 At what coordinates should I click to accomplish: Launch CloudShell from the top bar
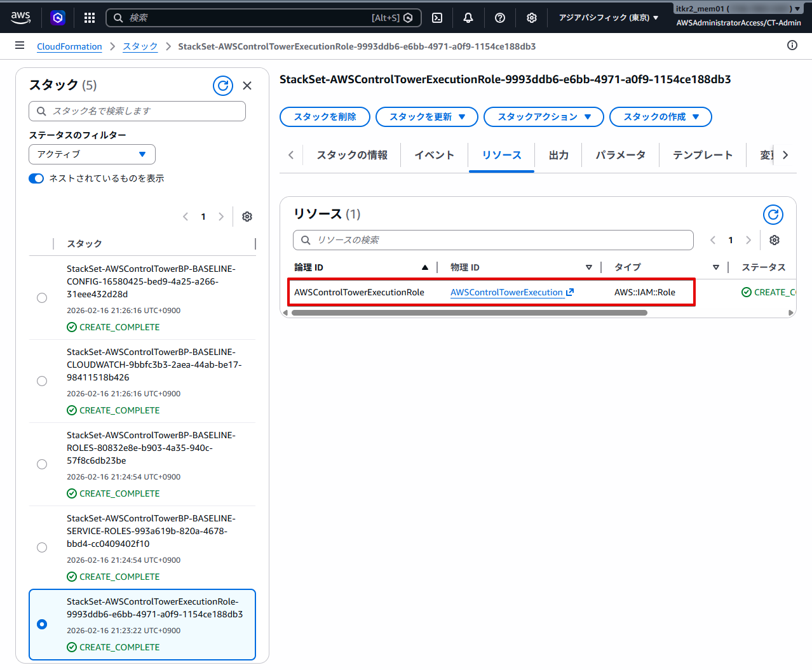(x=437, y=18)
